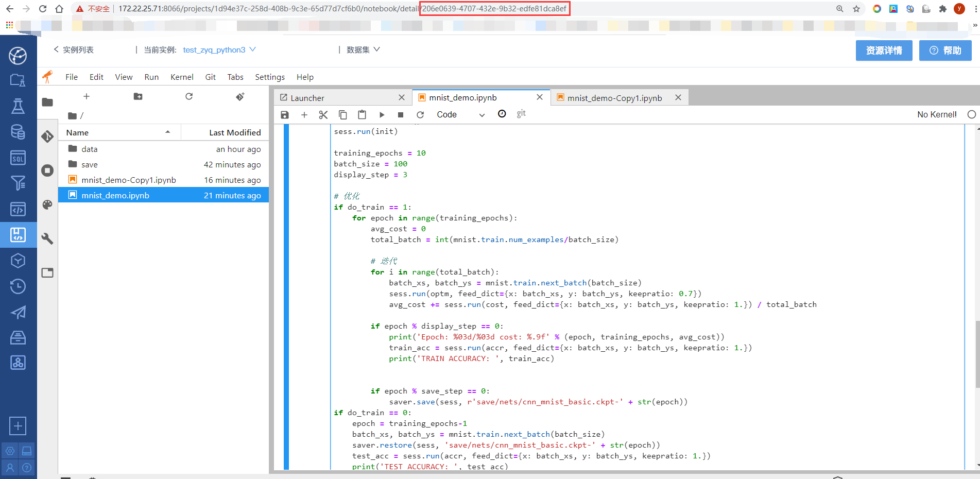Open the folder-with-flask project icon in sidebar
Image resolution: width=980 pixels, height=479 pixels.
(x=18, y=80)
